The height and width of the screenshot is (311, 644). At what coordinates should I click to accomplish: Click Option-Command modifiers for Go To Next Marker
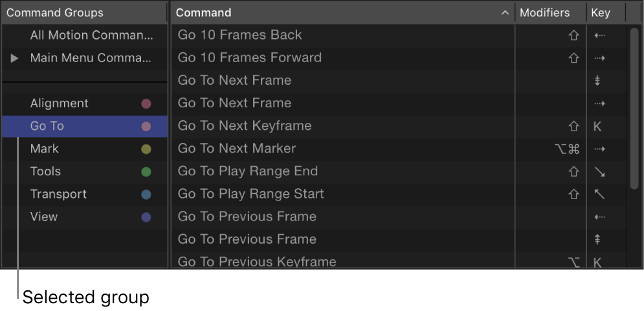tap(567, 149)
